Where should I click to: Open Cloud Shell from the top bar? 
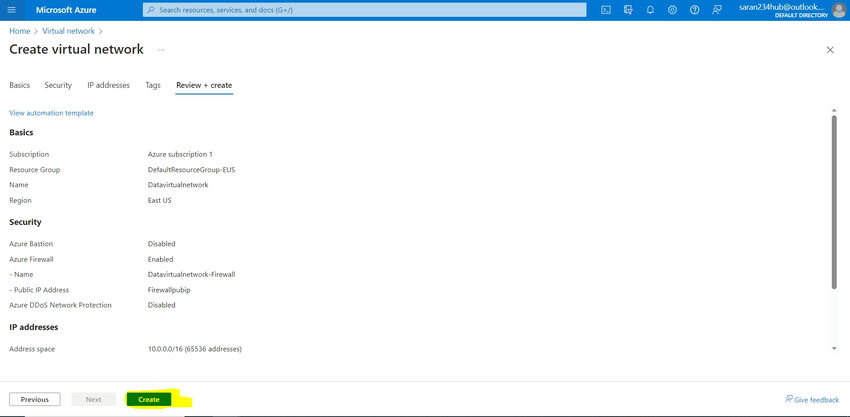pos(607,10)
